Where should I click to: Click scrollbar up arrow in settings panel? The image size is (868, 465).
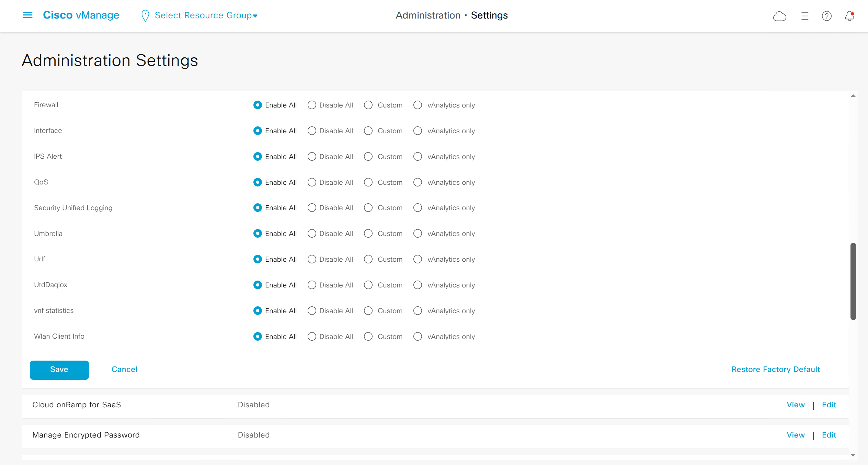tap(853, 96)
